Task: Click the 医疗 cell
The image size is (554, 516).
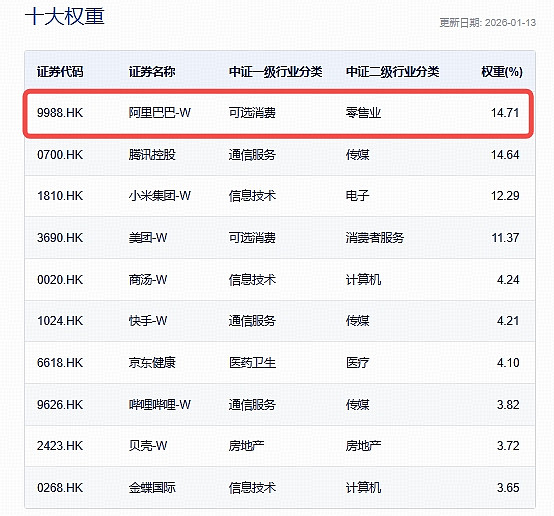Action: [357, 363]
